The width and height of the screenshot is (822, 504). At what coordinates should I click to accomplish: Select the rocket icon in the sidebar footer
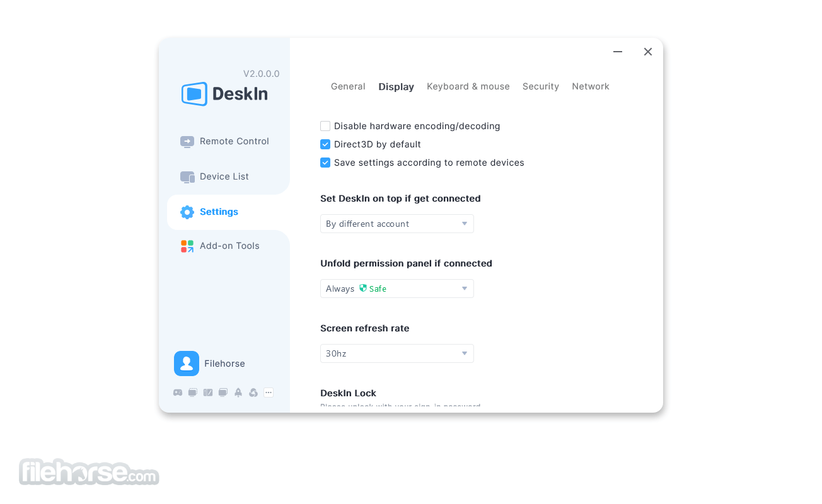click(238, 392)
